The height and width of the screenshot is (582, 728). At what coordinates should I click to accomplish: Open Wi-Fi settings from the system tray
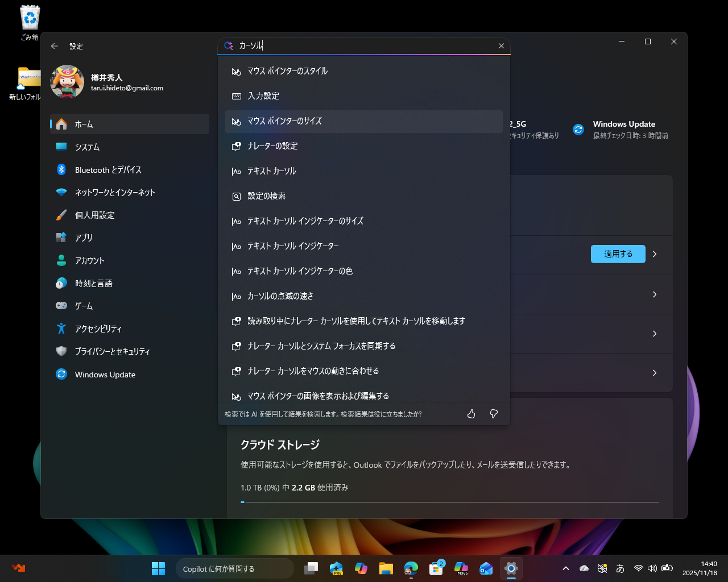click(x=638, y=568)
